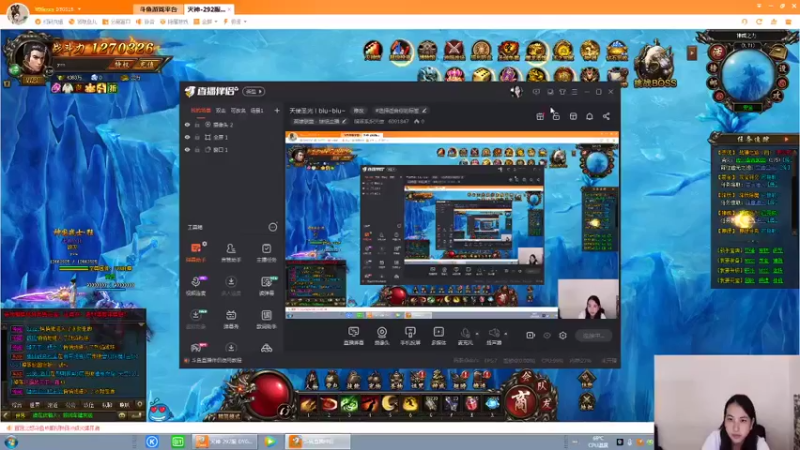
Task: Open the box icon beside the bell
Action: pyautogui.click(x=573, y=116)
